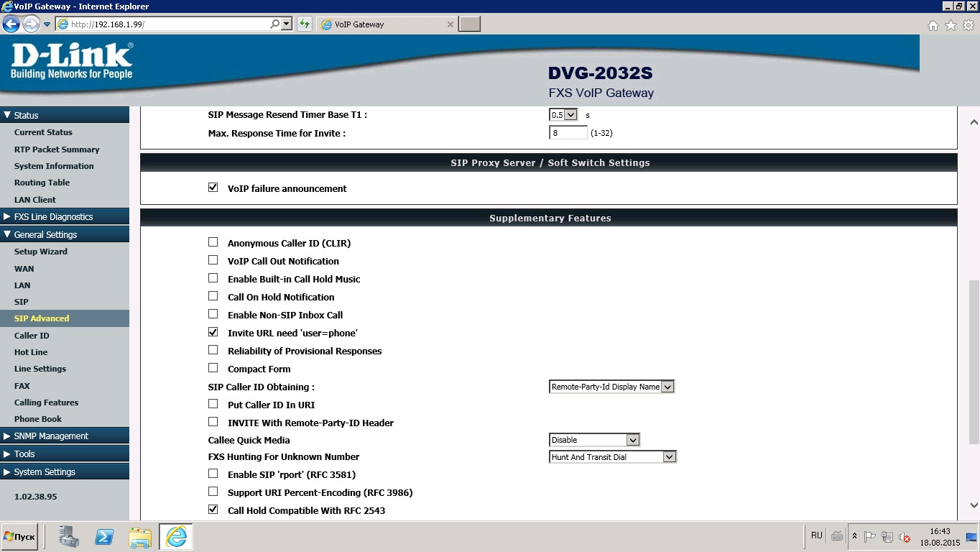Go to System Information page

54,166
